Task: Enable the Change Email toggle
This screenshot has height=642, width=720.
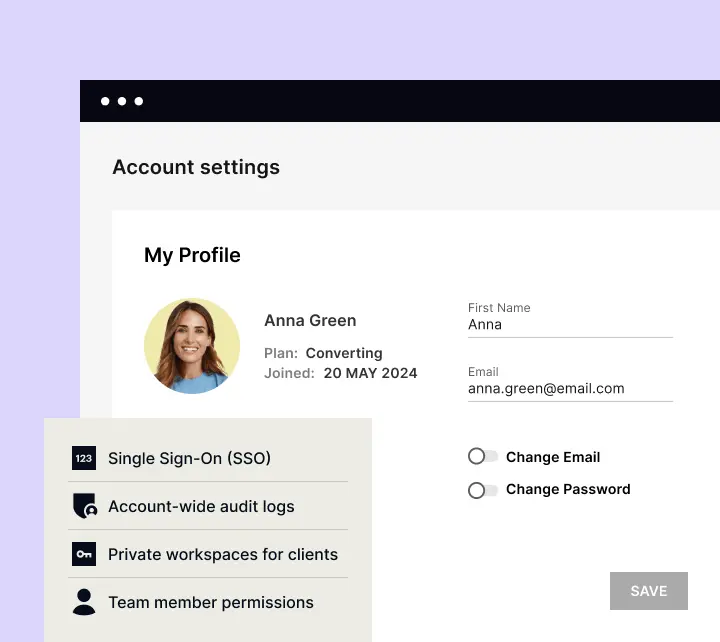Action: [482, 457]
